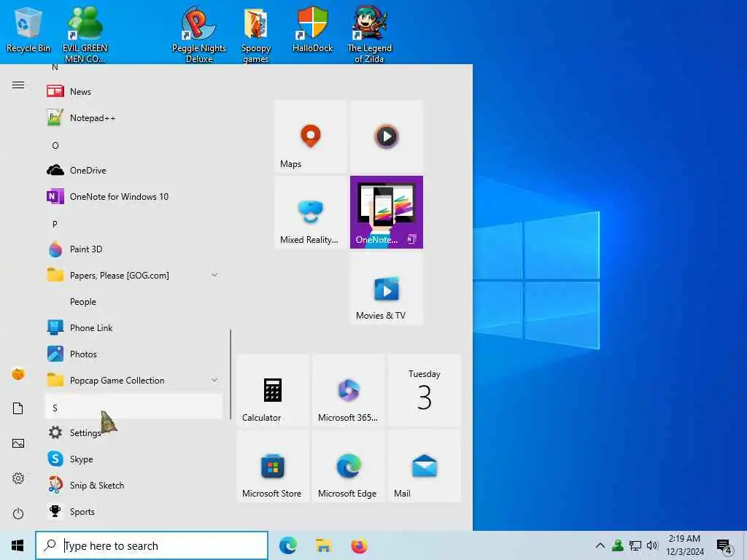This screenshot has width=747, height=560.
Task: Open the People app entry
Action: click(x=133, y=301)
